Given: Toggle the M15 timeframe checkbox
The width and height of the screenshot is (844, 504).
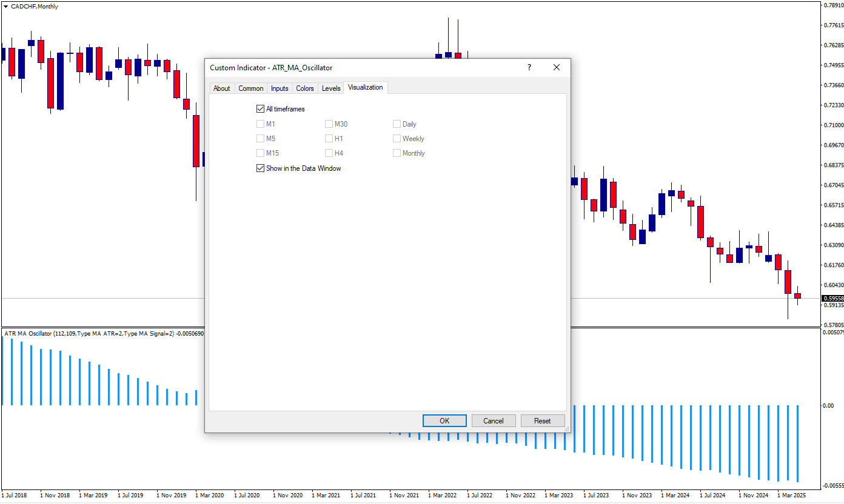Looking at the screenshot, I should pyautogui.click(x=261, y=153).
